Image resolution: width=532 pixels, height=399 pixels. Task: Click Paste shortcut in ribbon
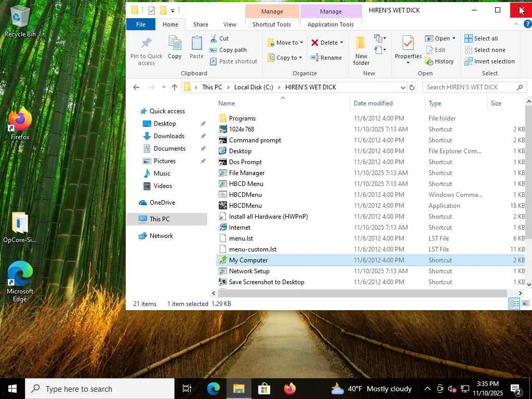click(233, 61)
